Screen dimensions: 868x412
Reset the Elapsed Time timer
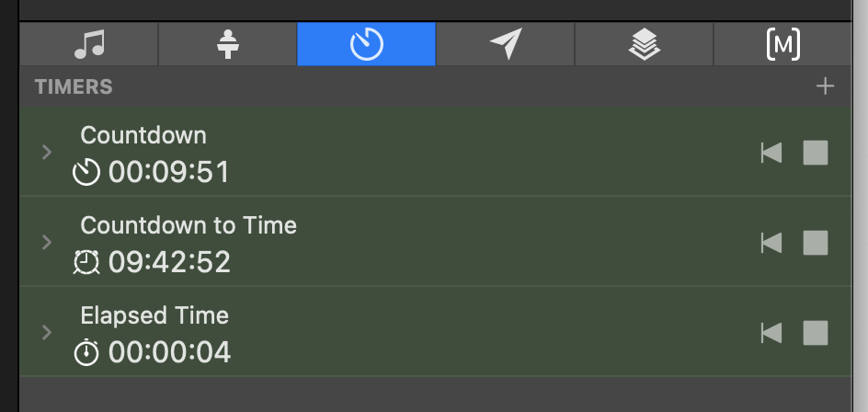coord(771,332)
